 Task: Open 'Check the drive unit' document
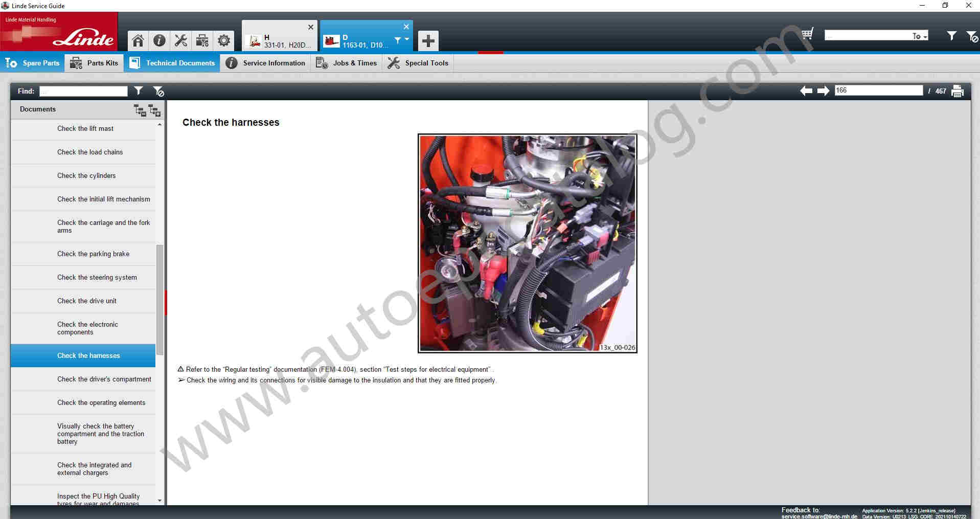pyautogui.click(x=83, y=301)
